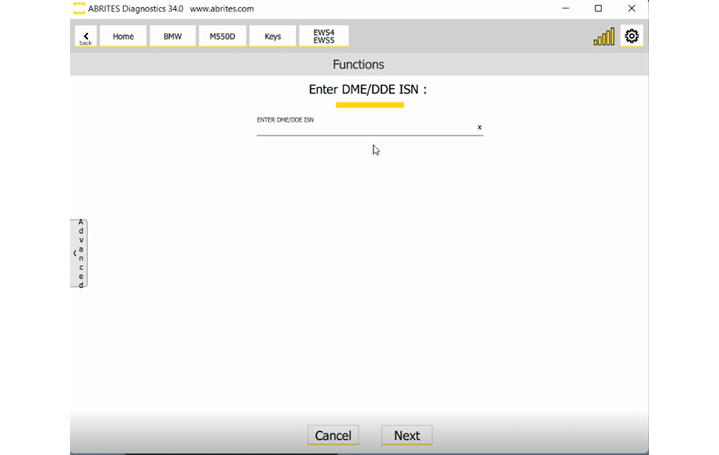
Task: Click the Functions header bar
Action: click(x=358, y=65)
